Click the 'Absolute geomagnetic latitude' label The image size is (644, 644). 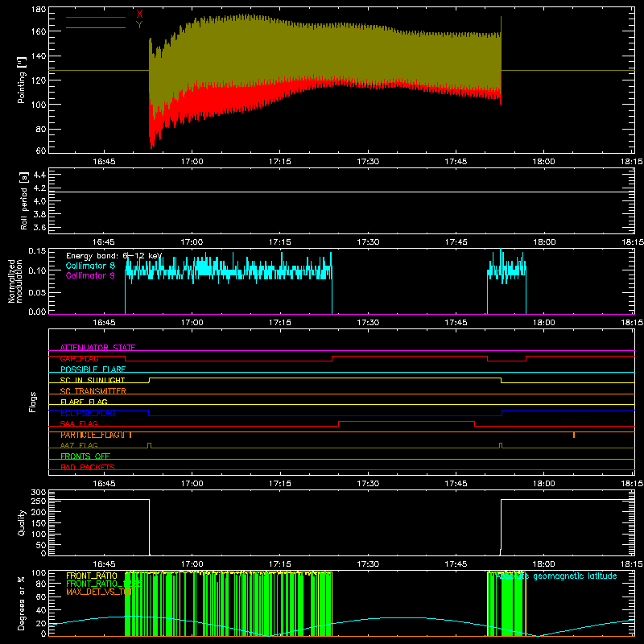pyautogui.click(x=556, y=576)
